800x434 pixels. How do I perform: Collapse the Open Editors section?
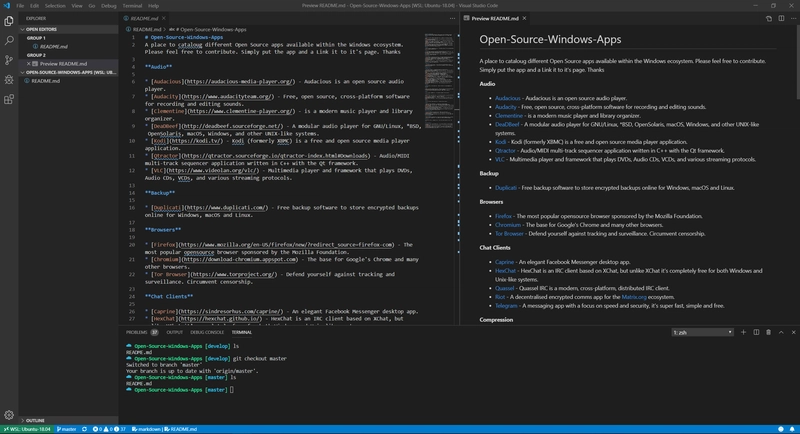click(69, 30)
